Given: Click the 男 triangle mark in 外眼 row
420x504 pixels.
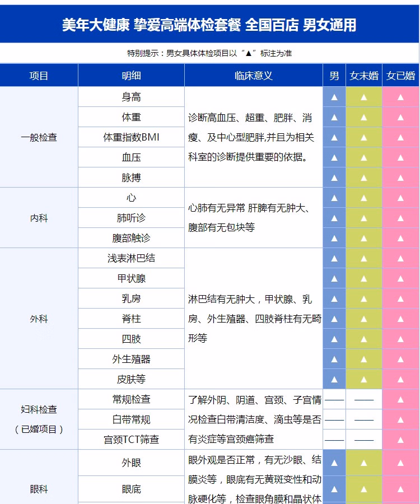Looking at the screenshot, I should [x=334, y=463].
